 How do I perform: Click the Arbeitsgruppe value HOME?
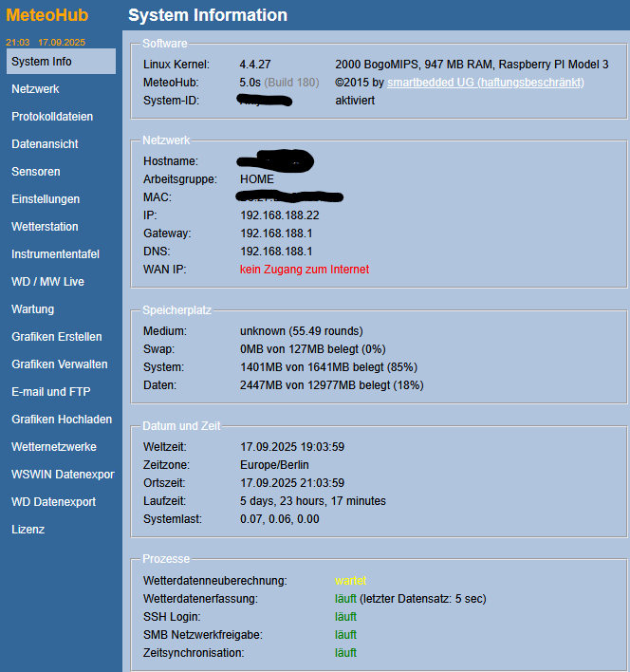pyautogui.click(x=257, y=179)
